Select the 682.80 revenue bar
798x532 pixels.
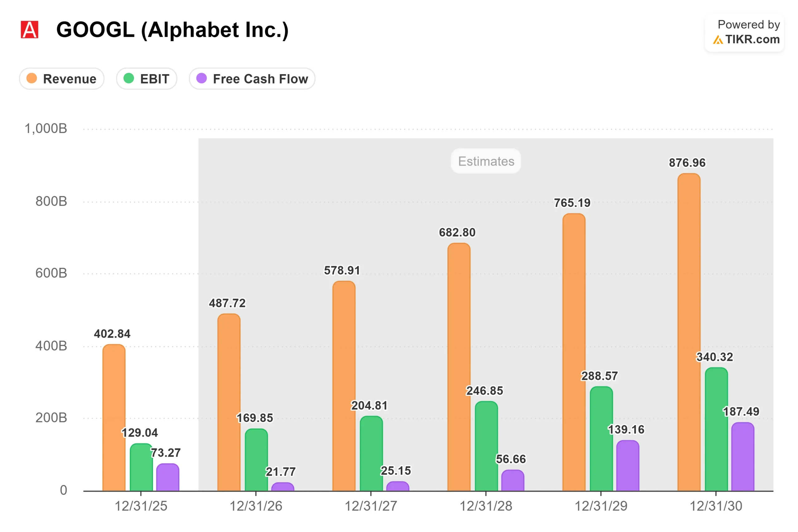click(459, 367)
